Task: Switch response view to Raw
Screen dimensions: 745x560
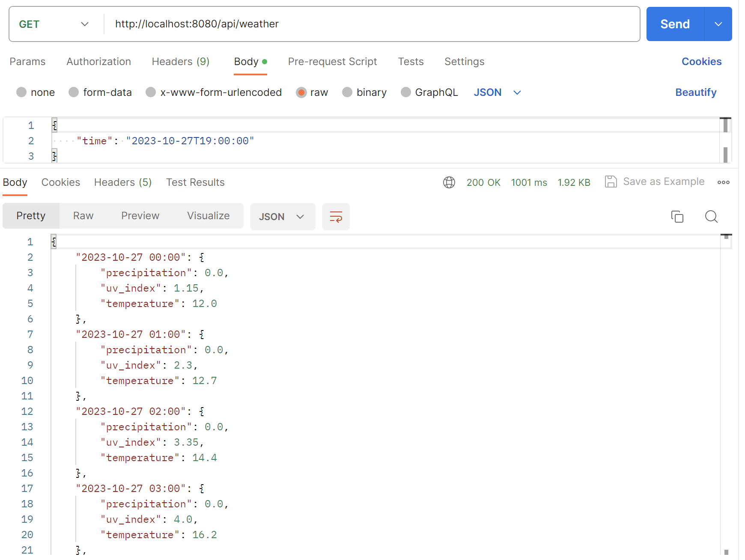Action: point(83,216)
